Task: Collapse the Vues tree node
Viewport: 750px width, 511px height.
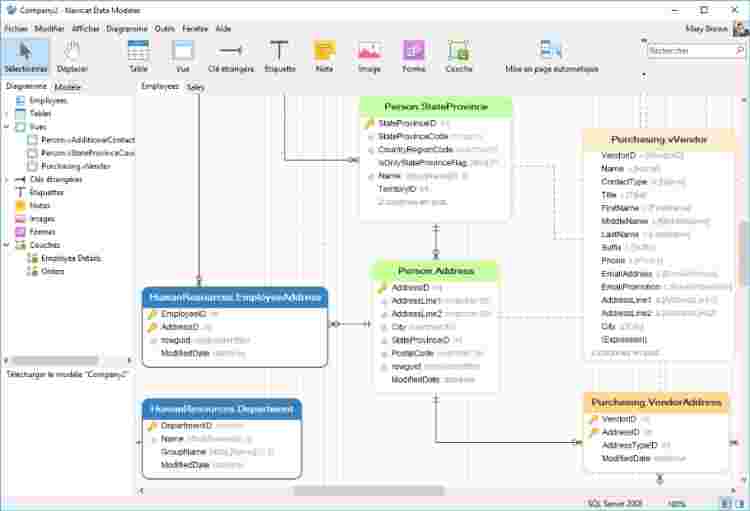Action: 7,127
